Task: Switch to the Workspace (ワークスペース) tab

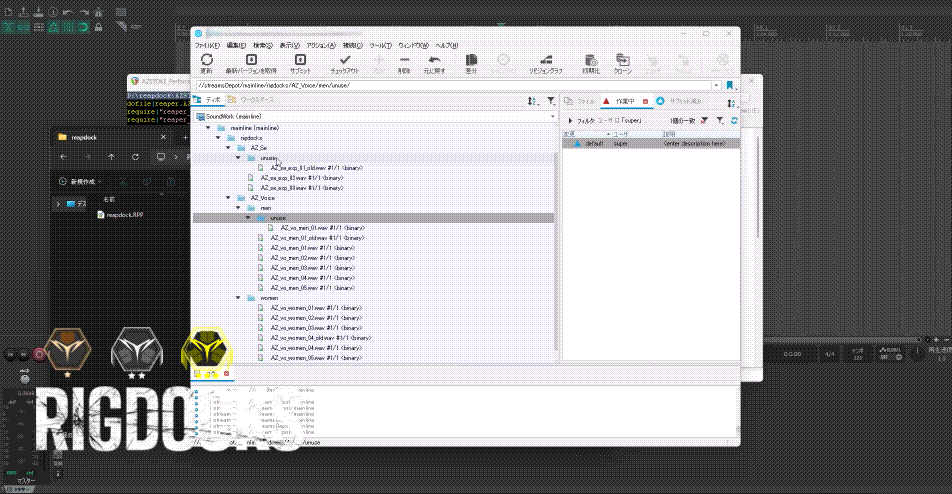Action: tap(257, 101)
